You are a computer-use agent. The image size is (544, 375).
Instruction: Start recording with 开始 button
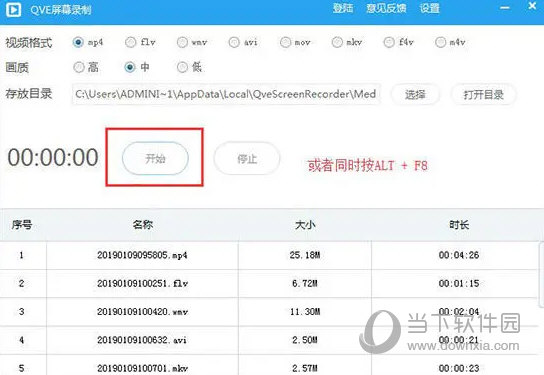tap(155, 159)
